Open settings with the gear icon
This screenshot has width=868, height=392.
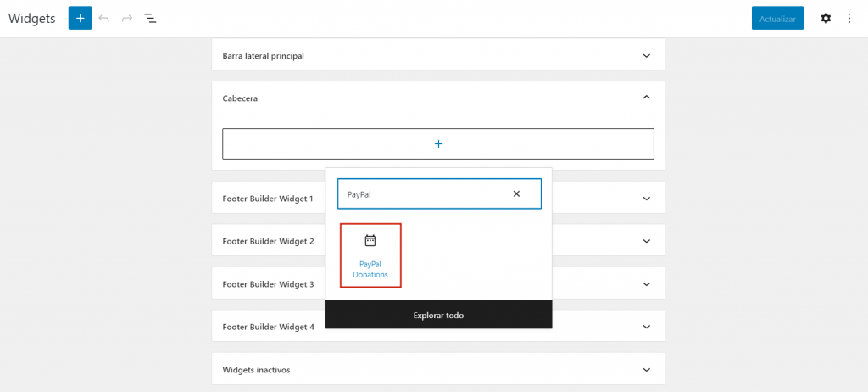pos(826,18)
